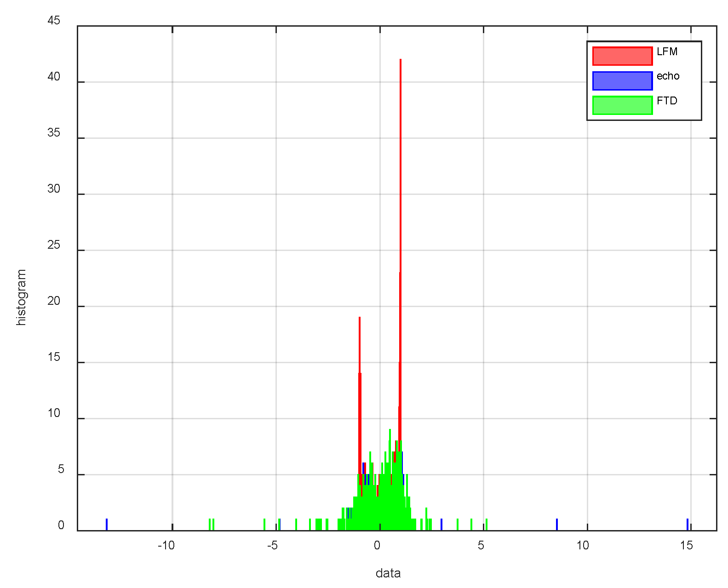
Task: Click the green bar just right of x = 5
Action: click(487, 525)
